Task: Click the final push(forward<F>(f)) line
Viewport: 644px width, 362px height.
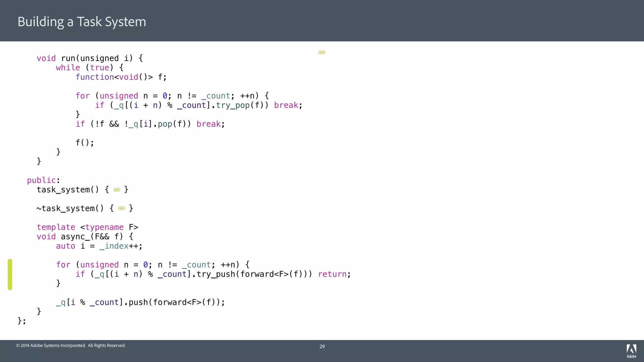Action: (140, 302)
